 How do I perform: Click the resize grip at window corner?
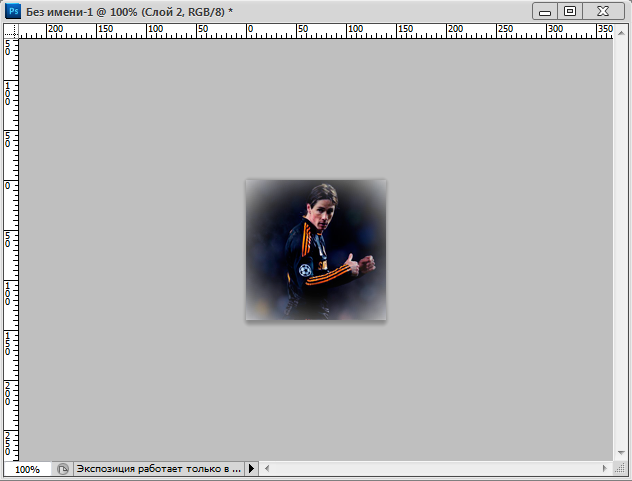coord(621,469)
